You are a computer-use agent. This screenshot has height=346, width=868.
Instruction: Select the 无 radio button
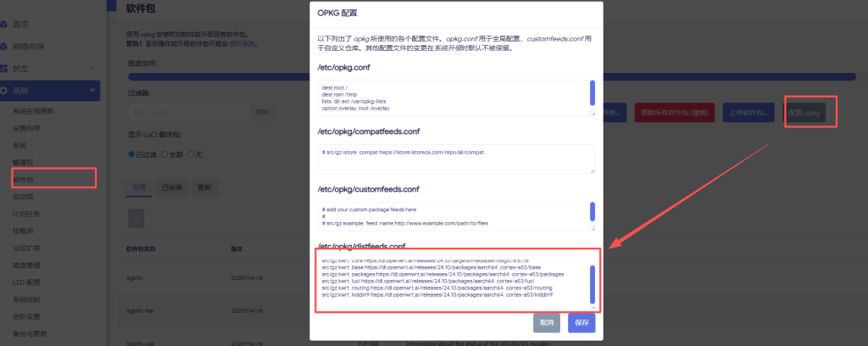point(191,154)
